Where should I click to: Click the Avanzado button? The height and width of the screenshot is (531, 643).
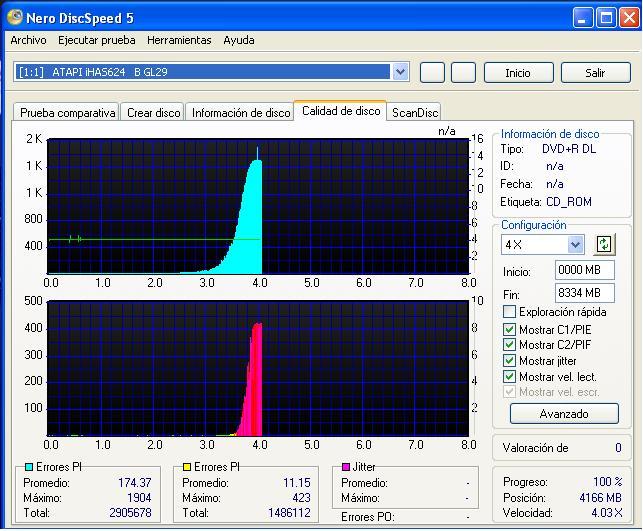click(x=564, y=413)
